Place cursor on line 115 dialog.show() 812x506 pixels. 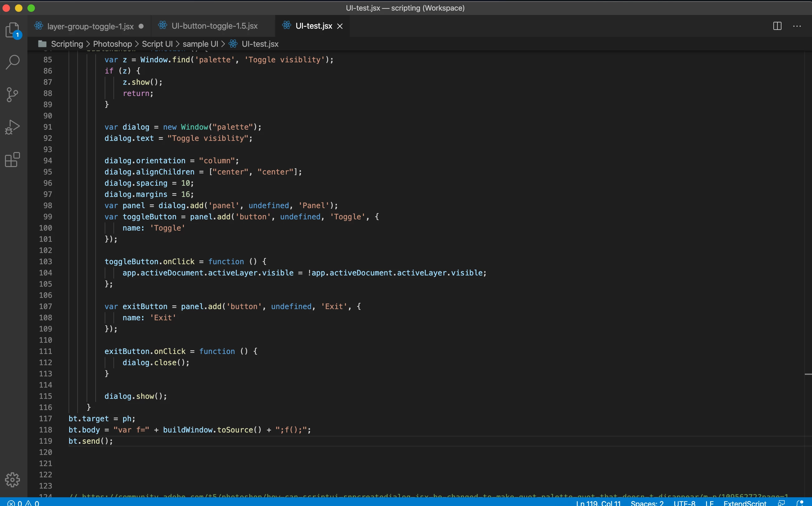coord(136,396)
